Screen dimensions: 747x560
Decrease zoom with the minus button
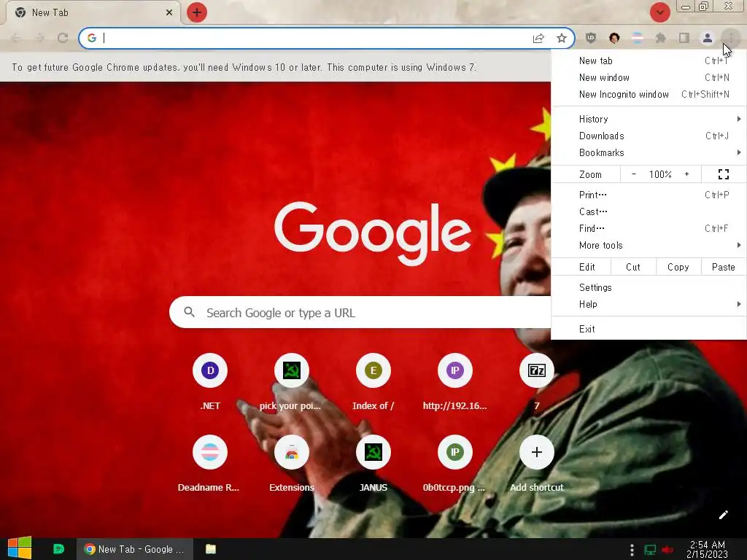point(634,174)
